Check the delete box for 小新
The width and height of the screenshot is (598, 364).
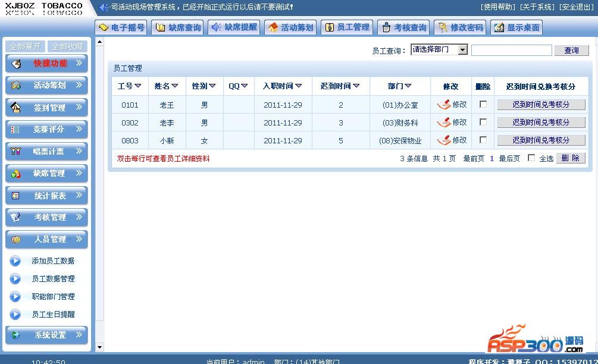483,140
